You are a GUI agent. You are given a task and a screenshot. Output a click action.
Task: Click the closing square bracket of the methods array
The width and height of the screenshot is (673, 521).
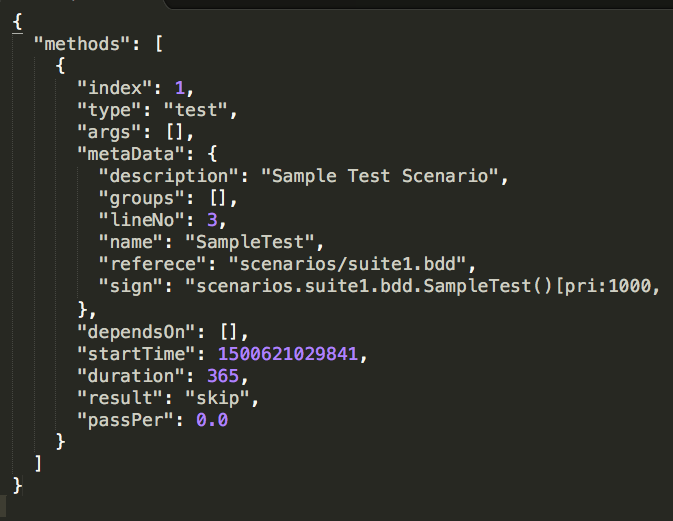coord(39,463)
